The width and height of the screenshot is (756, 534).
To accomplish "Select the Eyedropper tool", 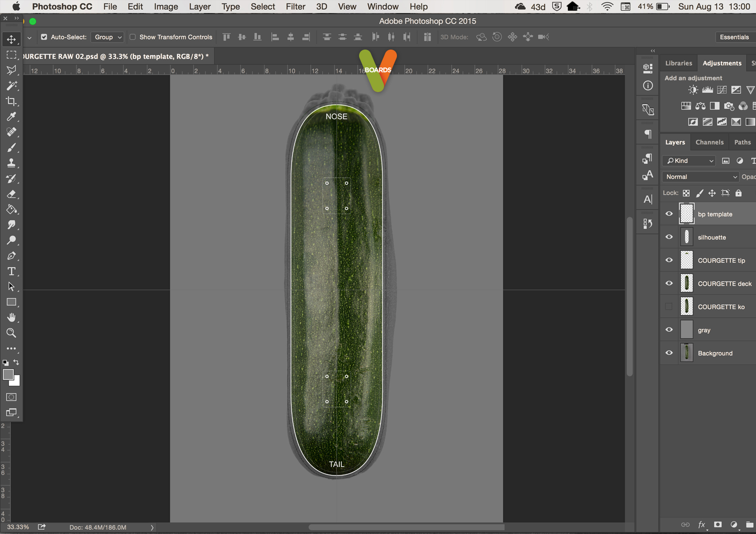I will tap(11, 117).
